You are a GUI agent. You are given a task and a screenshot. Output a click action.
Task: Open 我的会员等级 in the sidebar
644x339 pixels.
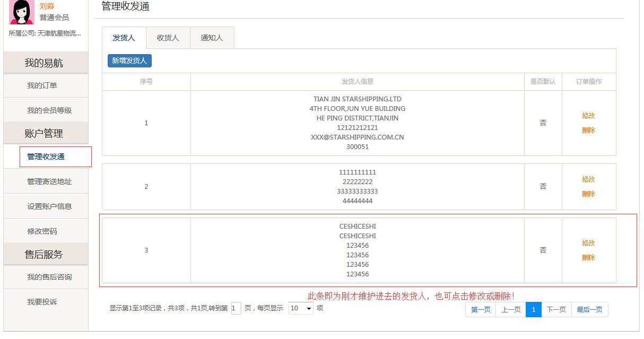pyautogui.click(x=49, y=110)
